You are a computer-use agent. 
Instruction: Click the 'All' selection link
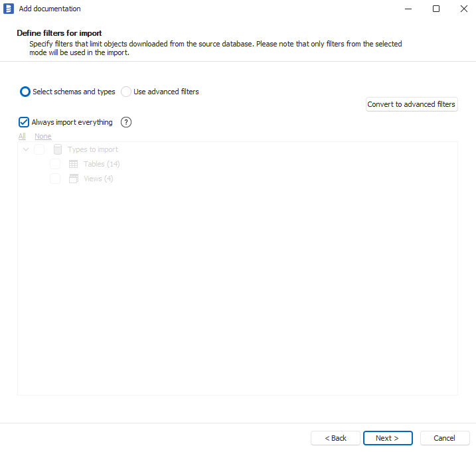coord(22,136)
